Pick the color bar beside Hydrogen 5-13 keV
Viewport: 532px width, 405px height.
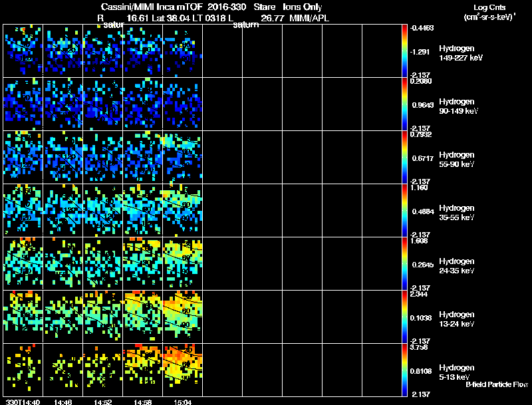click(404, 370)
